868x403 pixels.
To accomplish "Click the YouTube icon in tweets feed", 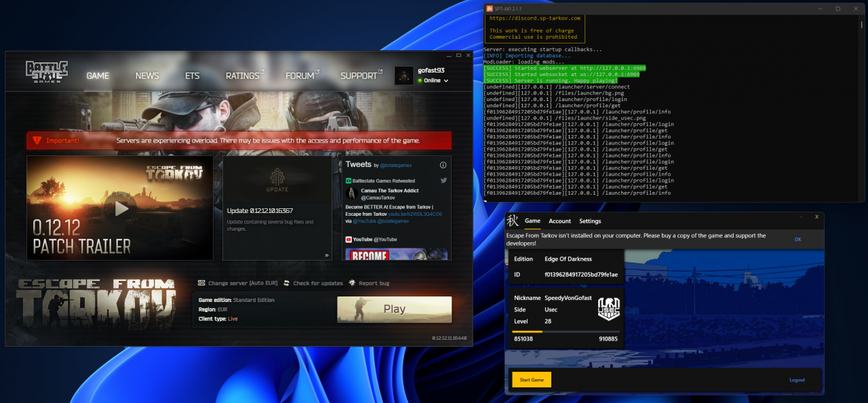I will click(x=349, y=239).
